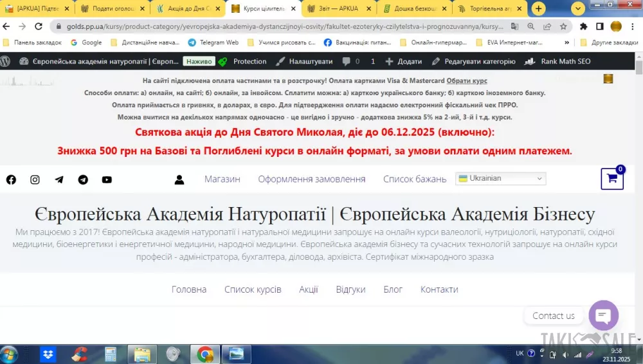This screenshot has height=364, width=643.
Task: Open the Ukrainian language dropdown
Action: tap(501, 178)
